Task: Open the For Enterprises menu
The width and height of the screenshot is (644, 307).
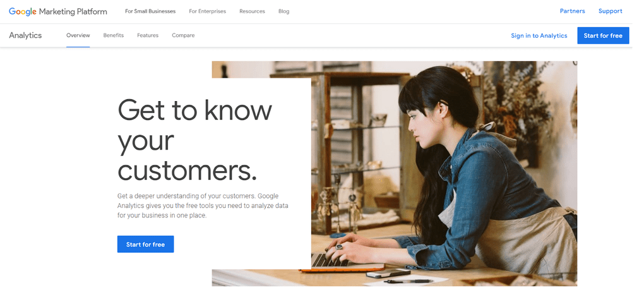Action: 208,11
